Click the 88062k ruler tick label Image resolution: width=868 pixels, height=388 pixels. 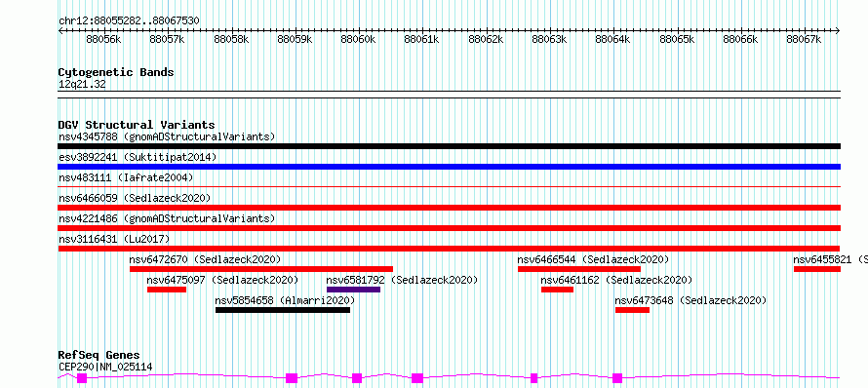pyautogui.click(x=486, y=39)
